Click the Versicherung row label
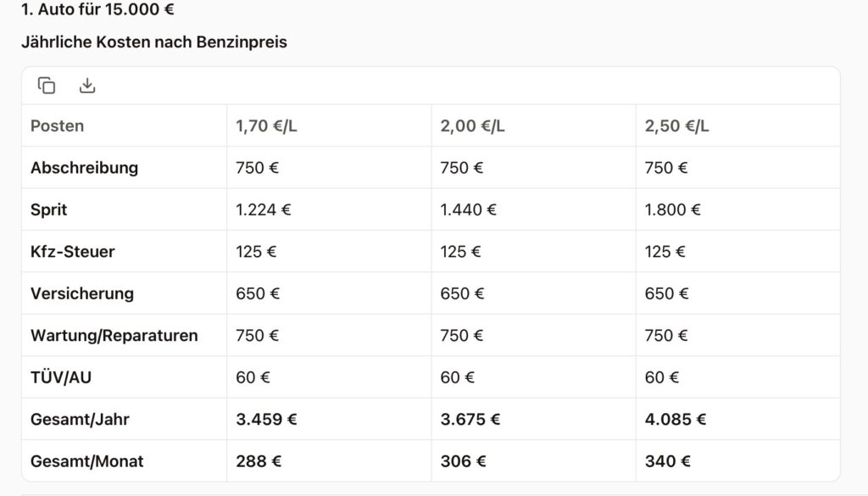The image size is (868, 496). 82,293
